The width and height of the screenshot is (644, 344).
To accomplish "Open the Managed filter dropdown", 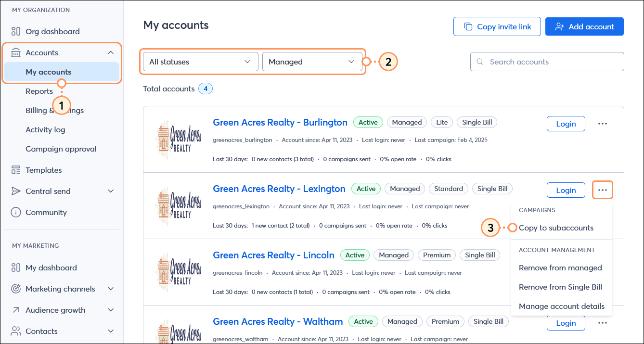I will (312, 62).
